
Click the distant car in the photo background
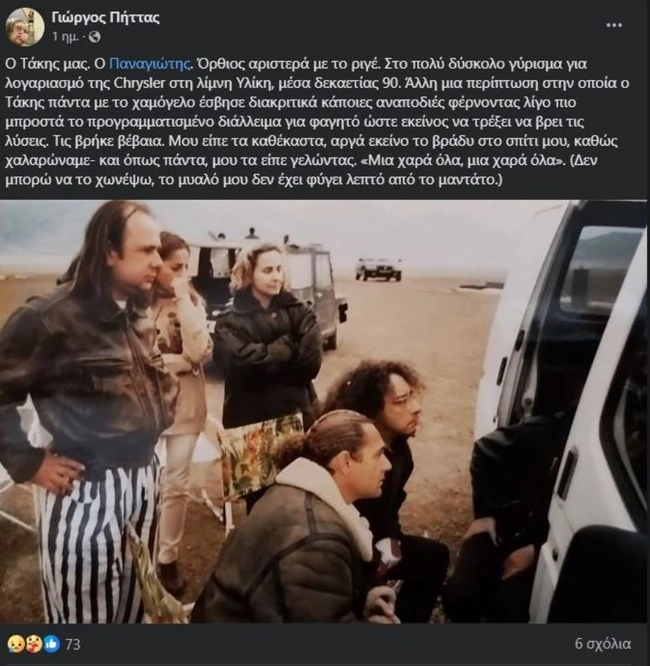pos(378,268)
